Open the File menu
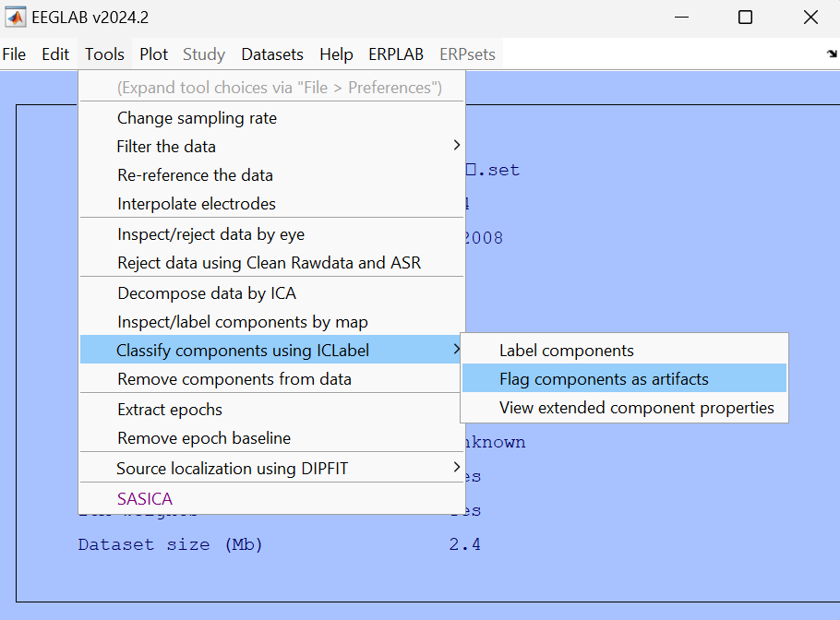This screenshot has width=840, height=620. pyautogui.click(x=14, y=54)
